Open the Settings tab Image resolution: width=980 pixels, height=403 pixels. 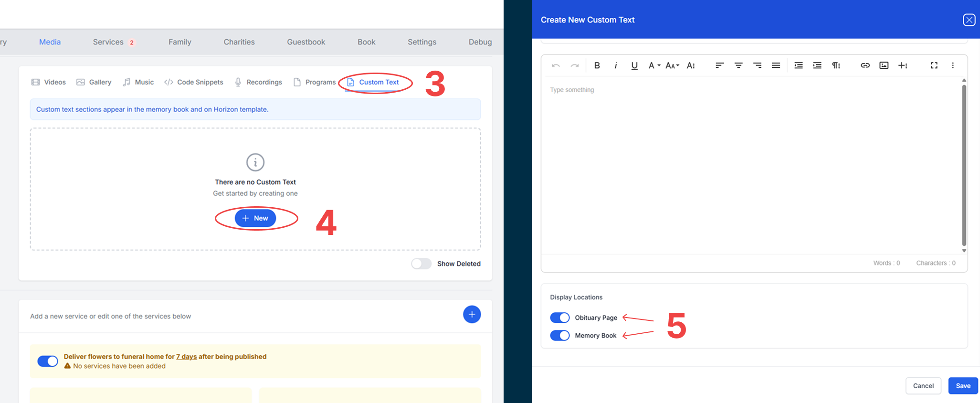click(422, 42)
